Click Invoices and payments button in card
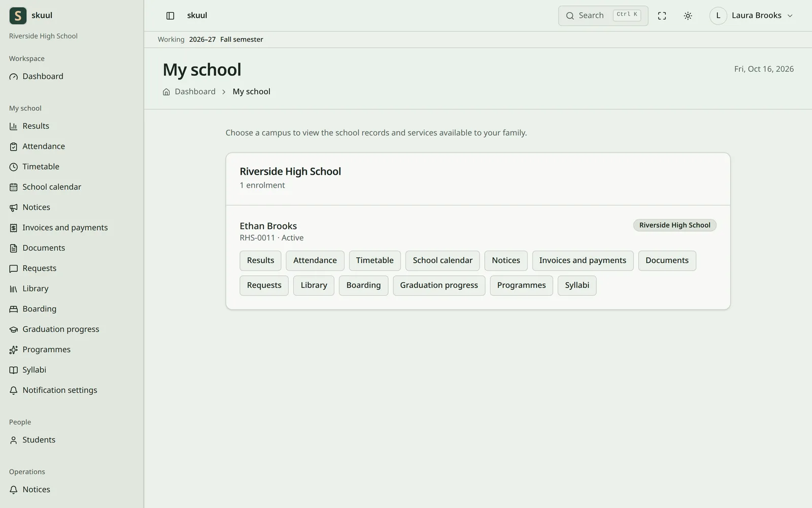The width and height of the screenshot is (812, 508). (x=583, y=261)
